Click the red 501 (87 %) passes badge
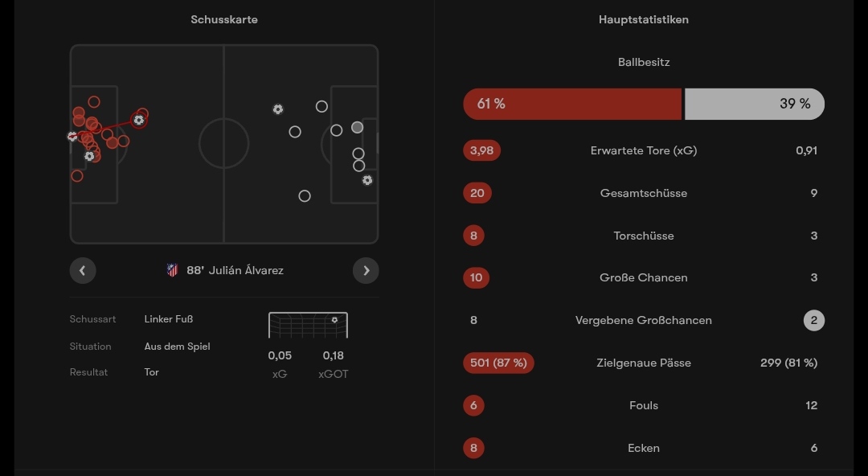Image resolution: width=868 pixels, height=476 pixels. (498, 363)
